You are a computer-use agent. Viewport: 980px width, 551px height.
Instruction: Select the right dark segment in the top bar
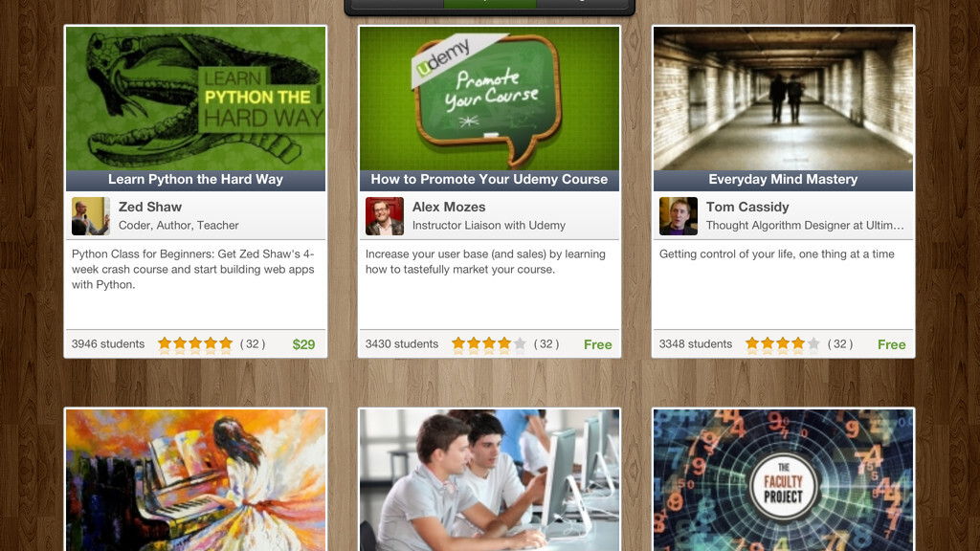click(x=582, y=3)
